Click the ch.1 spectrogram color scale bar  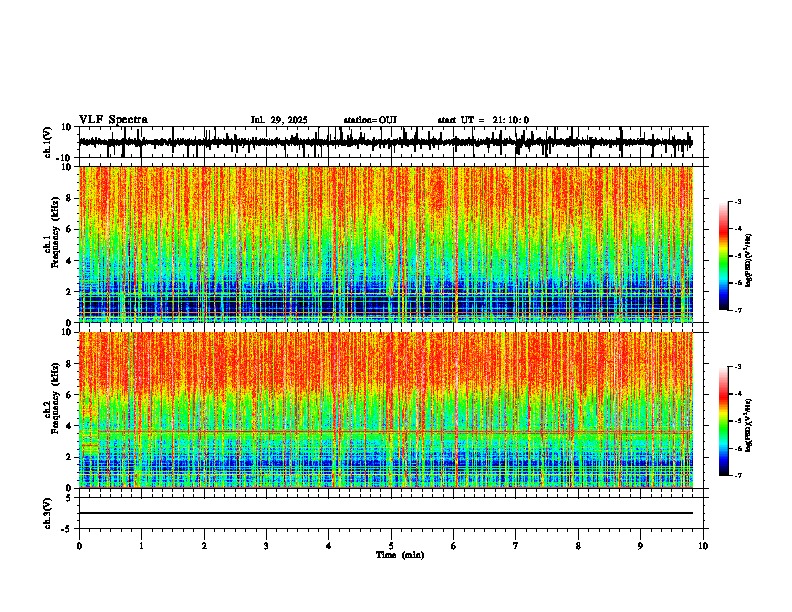pos(724,256)
